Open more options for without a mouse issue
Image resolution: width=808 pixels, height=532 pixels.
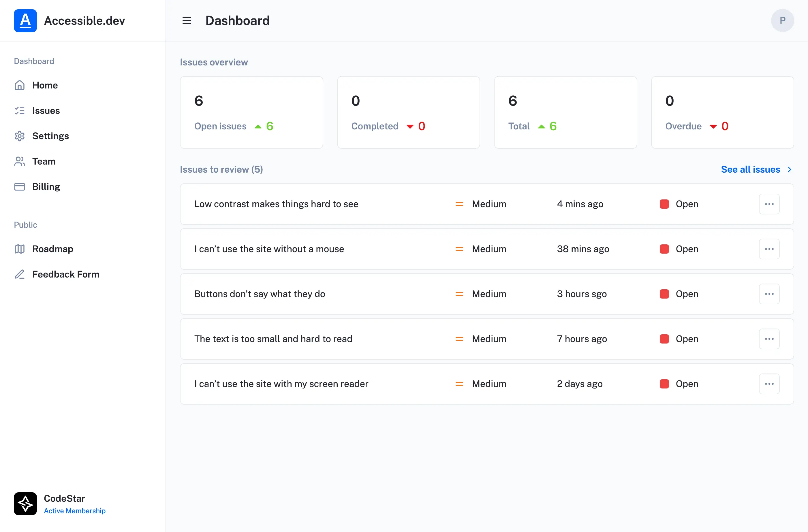click(769, 249)
